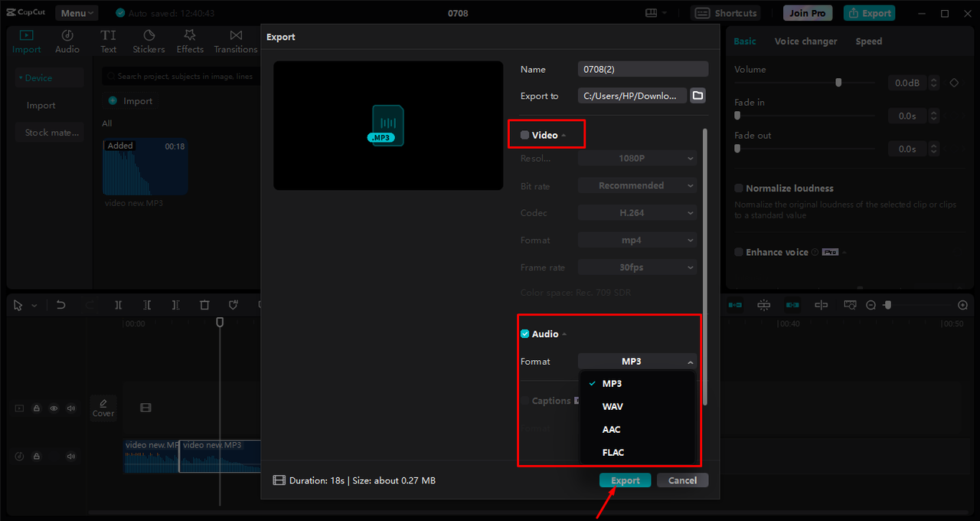
Task: Step the Volume dB value spinner
Action: [x=933, y=83]
